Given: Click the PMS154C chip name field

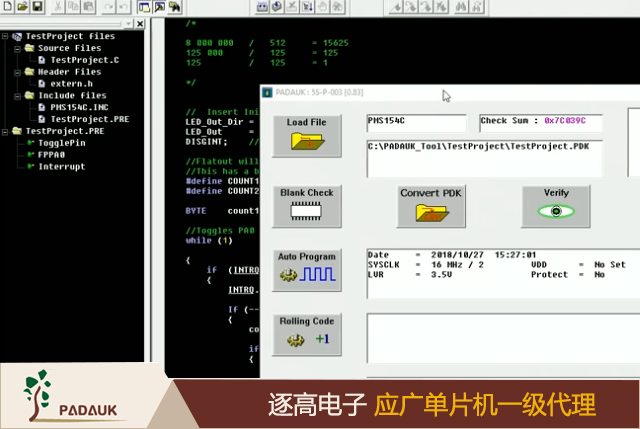Looking at the screenshot, I should 416,122.
